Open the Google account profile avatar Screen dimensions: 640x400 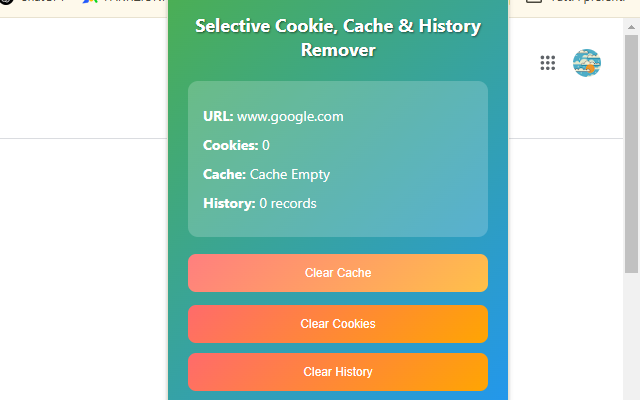coord(586,63)
